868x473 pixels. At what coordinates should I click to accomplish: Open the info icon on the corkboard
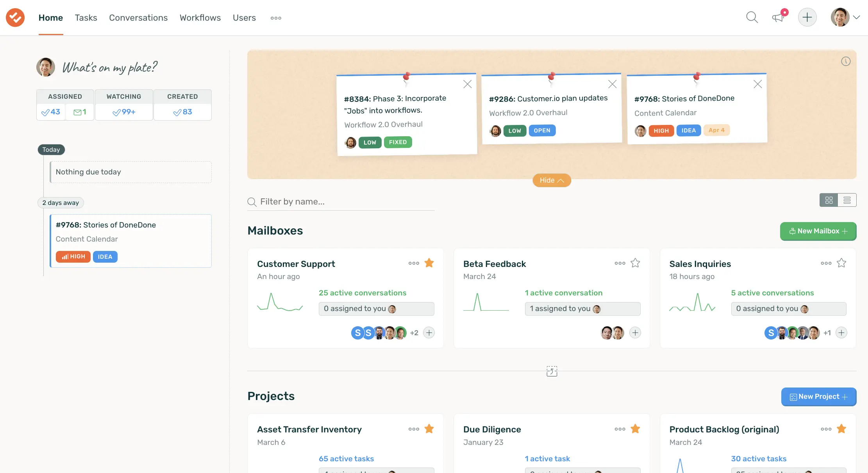click(845, 62)
